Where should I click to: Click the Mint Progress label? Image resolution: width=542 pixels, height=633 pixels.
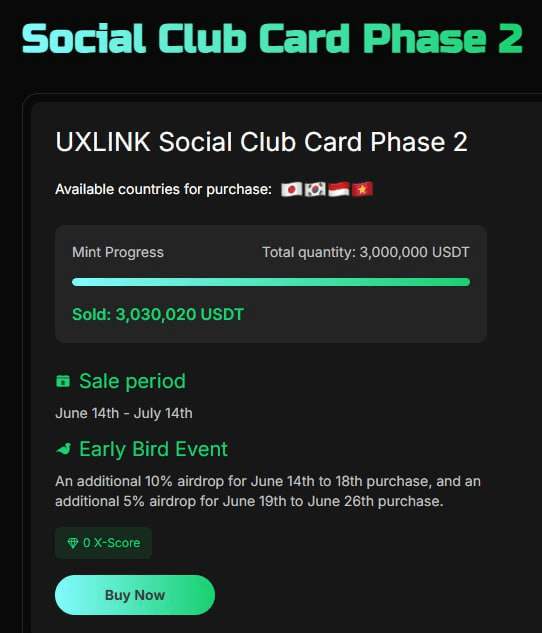click(x=118, y=252)
